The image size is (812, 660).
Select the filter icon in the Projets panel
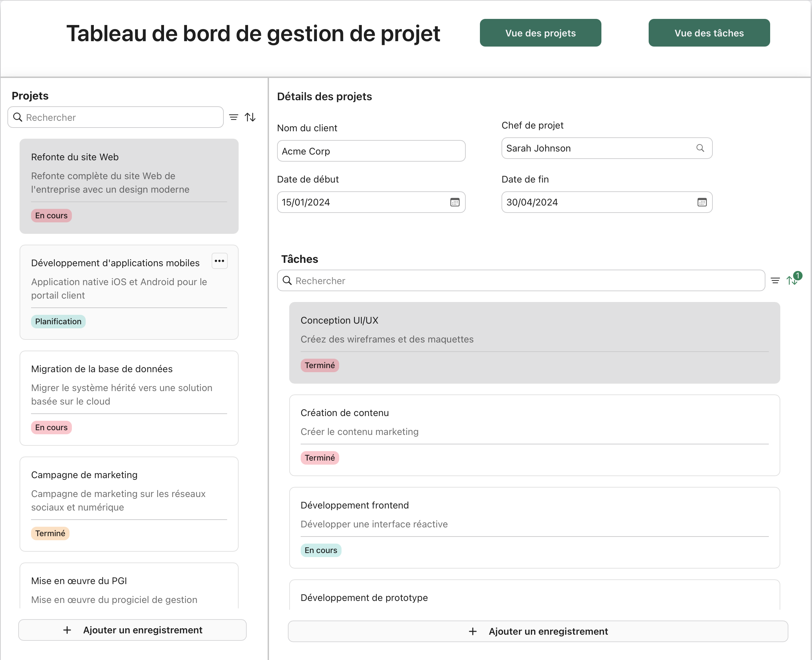point(234,117)
